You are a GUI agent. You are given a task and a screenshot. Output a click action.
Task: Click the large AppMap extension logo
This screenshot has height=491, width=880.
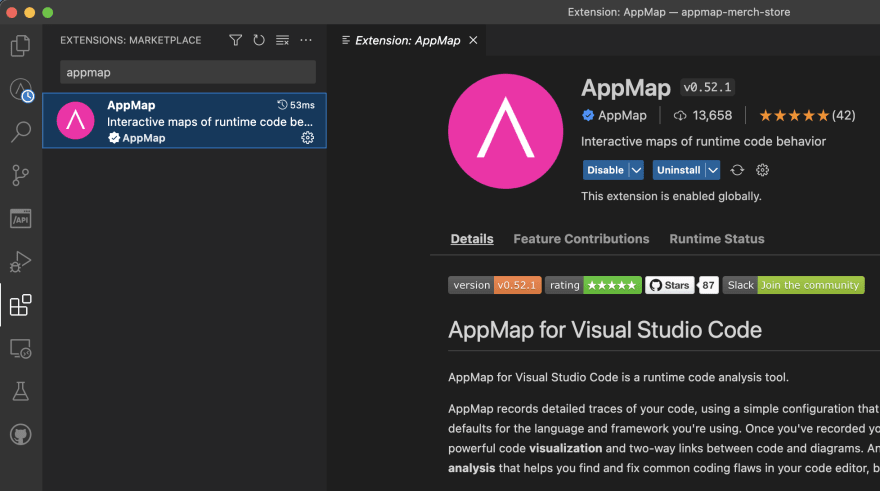tap(505, 131)
